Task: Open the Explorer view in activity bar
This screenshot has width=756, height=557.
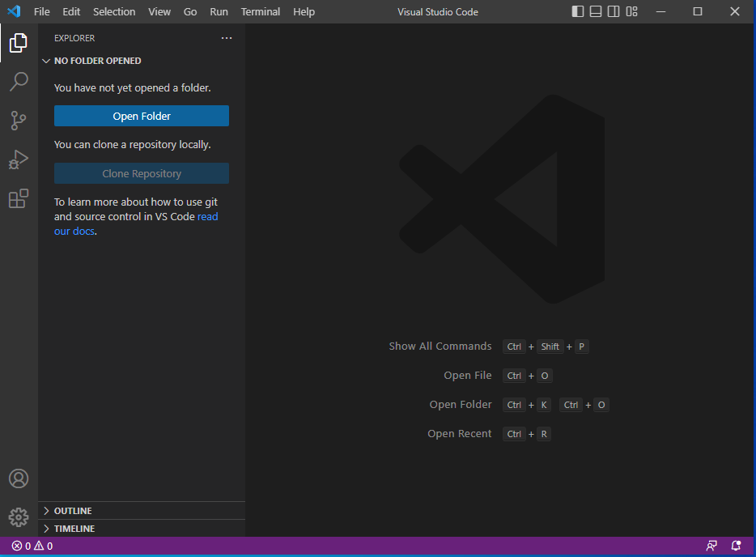Action: 19,43
